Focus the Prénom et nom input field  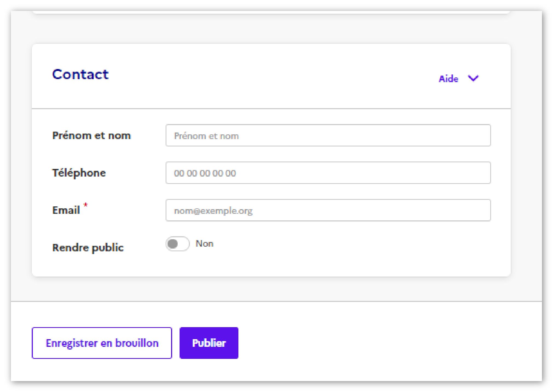click(328, 136)
